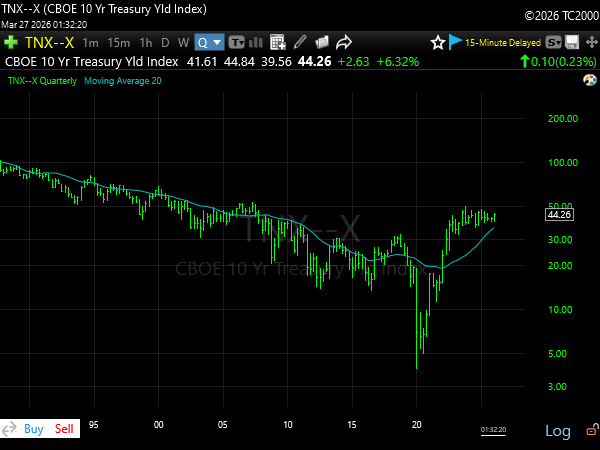600x450 pixels.
Task: Select the D daily timeframe
Action: (165, 43)
